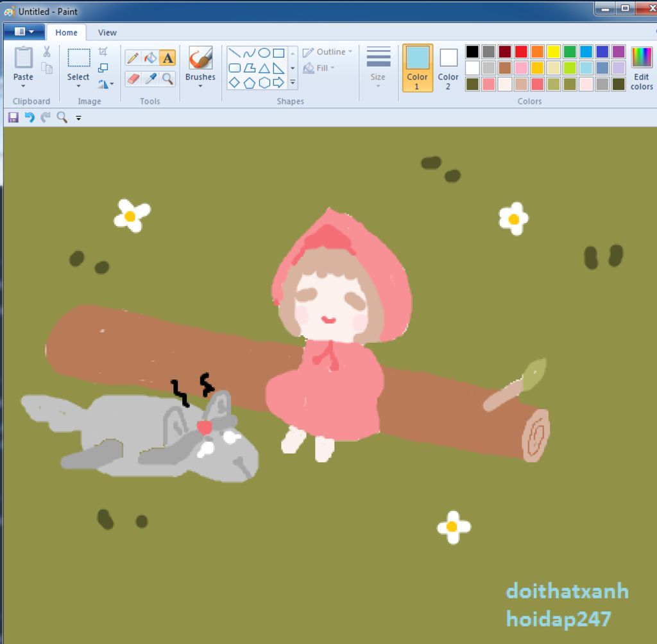Pick the black color swatch
The width and height of the screenshot is (657, 644).
pyautogui.click(x=472, y=51)
